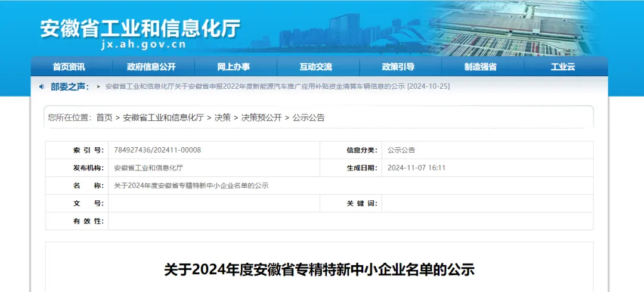The image size is (644, 292).
Task: Open the 政府信息公开 navigation tab
Action: pos(151,67)
